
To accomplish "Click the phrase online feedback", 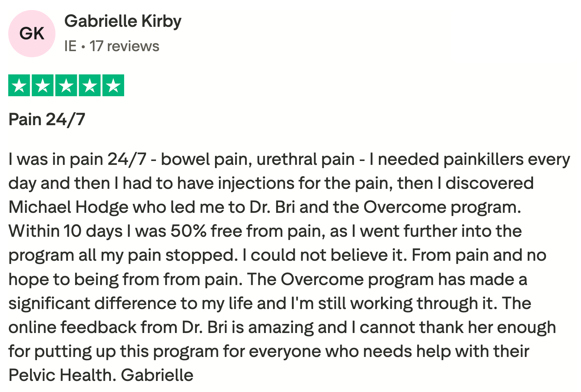I will click(73, 327).
